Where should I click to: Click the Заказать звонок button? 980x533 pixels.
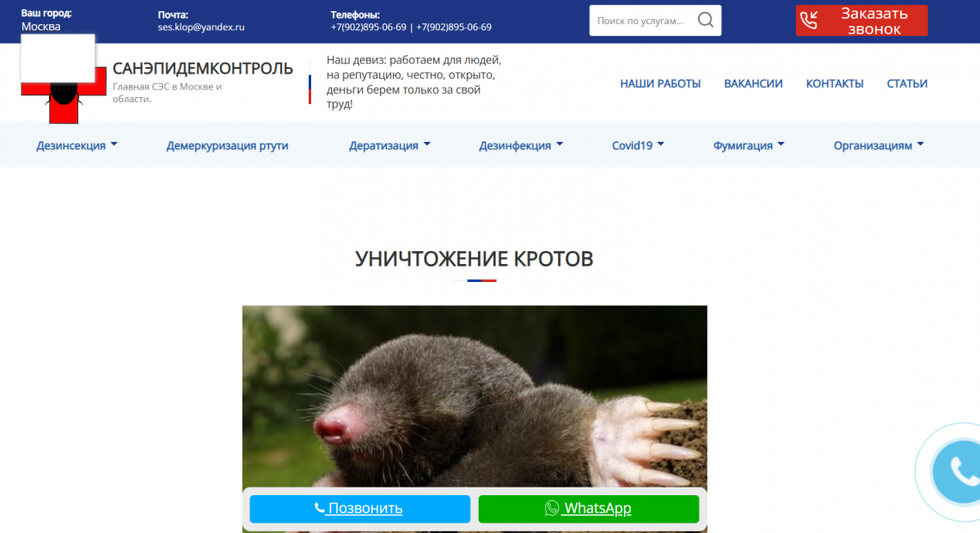861,21
